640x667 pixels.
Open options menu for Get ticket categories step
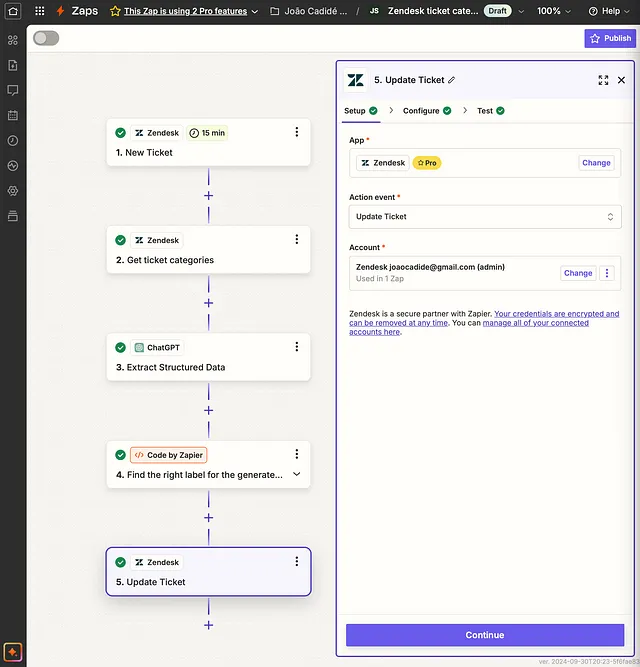click(297, 239)
